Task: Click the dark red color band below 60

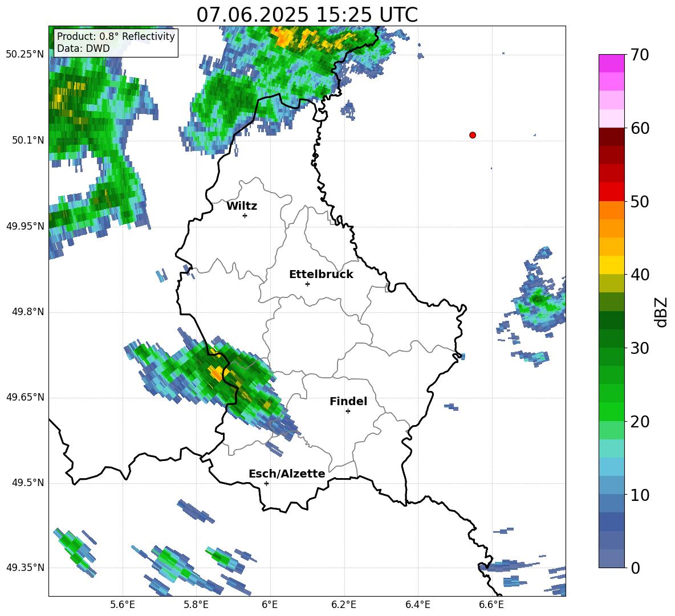Action: (611, 137)
